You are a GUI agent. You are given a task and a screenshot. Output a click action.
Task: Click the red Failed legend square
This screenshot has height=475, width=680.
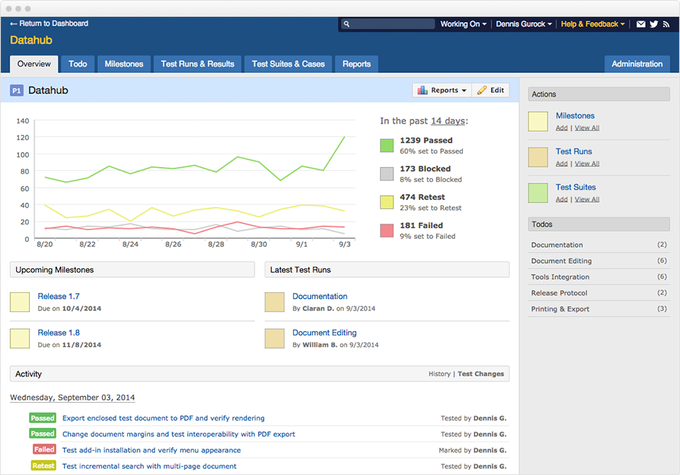tap(386, 230)
